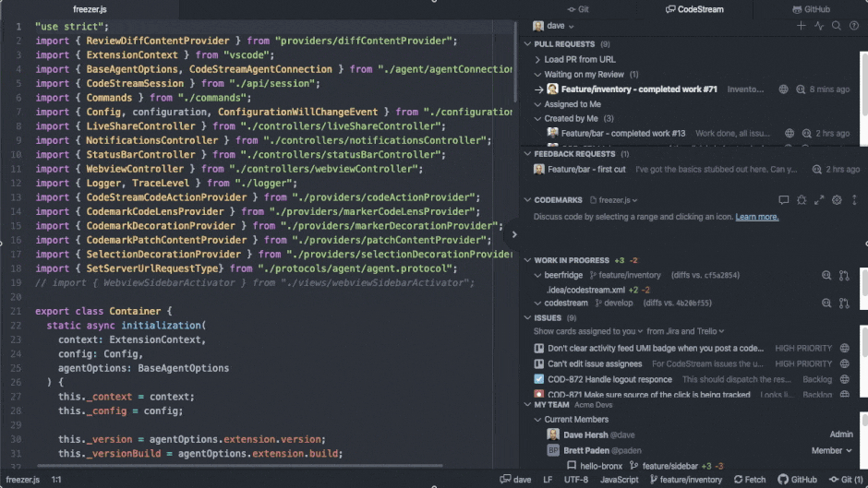Click Jira checkbox icon for COD-872
Viewport: 868px width, 488px height.
(x=538, y=379)
